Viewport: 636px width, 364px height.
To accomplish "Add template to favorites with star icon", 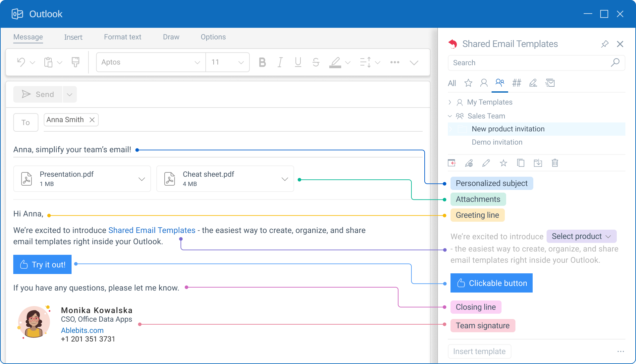I will [x=503, y=163].
